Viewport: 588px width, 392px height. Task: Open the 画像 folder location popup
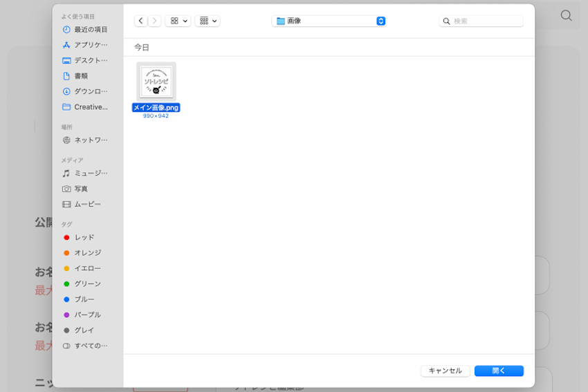click(329, 21)
